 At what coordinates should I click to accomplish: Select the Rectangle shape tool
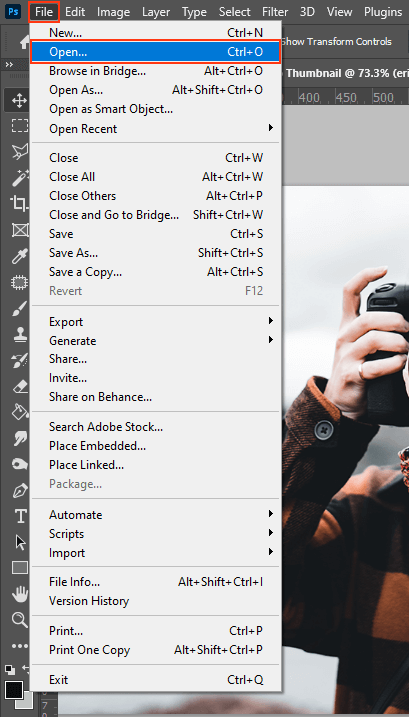(x=20, y=568)
